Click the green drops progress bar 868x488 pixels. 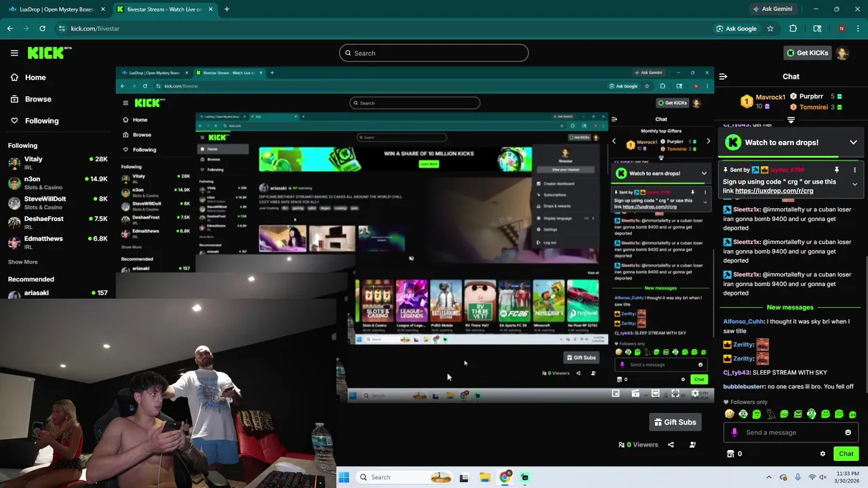click(x=791, y=155)
